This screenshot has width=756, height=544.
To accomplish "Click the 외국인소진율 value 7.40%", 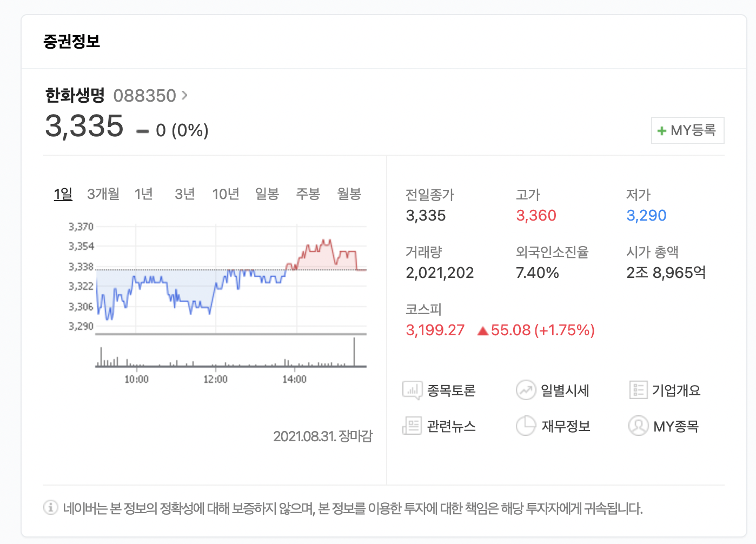I will [x=538, y=273].
